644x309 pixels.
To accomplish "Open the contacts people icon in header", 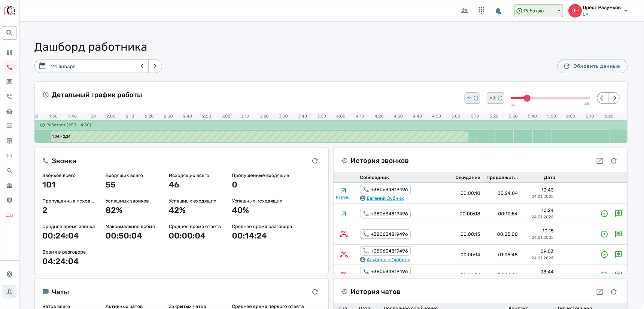I will (464, 11).
